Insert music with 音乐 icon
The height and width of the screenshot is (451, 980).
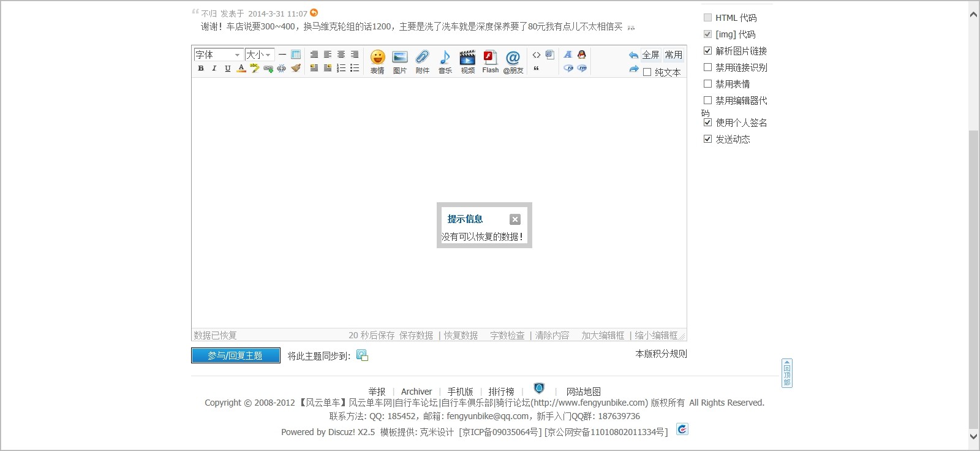[445, 62]
